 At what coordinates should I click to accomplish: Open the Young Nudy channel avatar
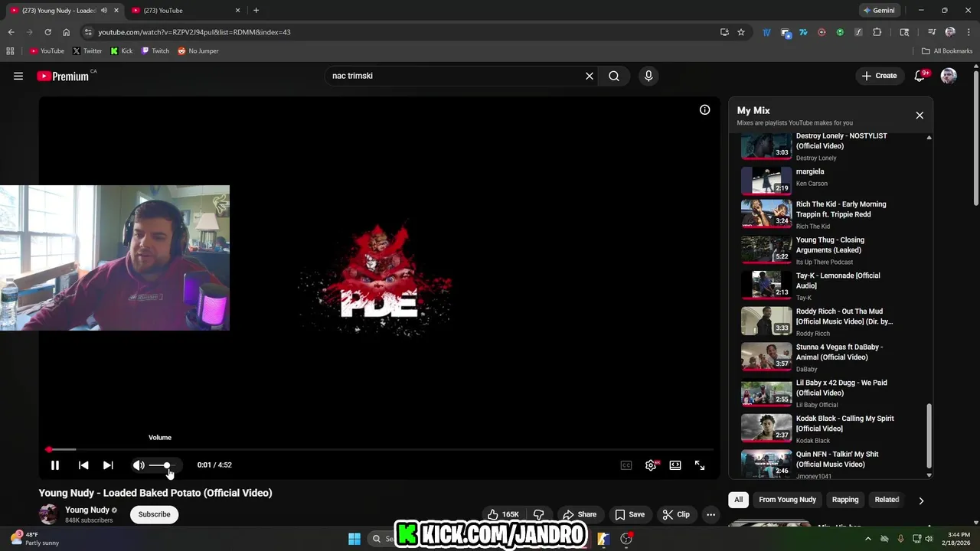click(x=48, y=514)
